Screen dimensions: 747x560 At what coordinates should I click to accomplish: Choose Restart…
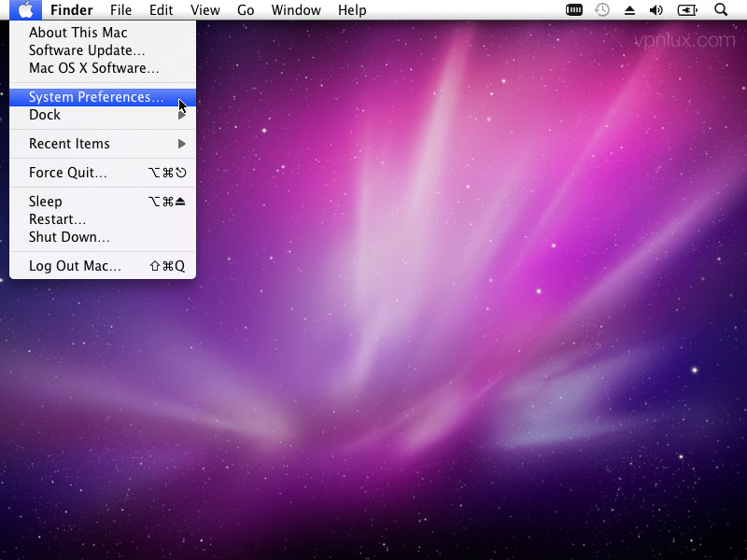103,219
